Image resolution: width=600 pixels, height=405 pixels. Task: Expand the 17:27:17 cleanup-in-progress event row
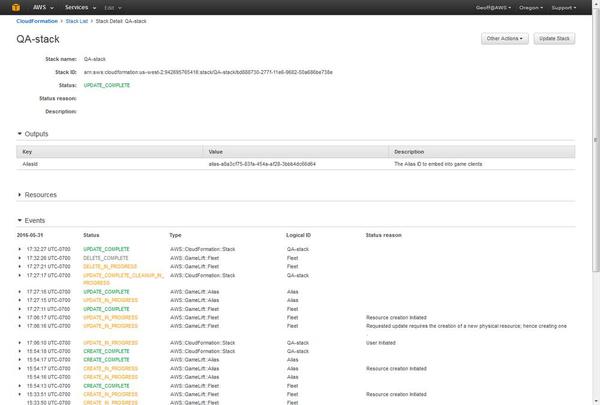point(20,275)
